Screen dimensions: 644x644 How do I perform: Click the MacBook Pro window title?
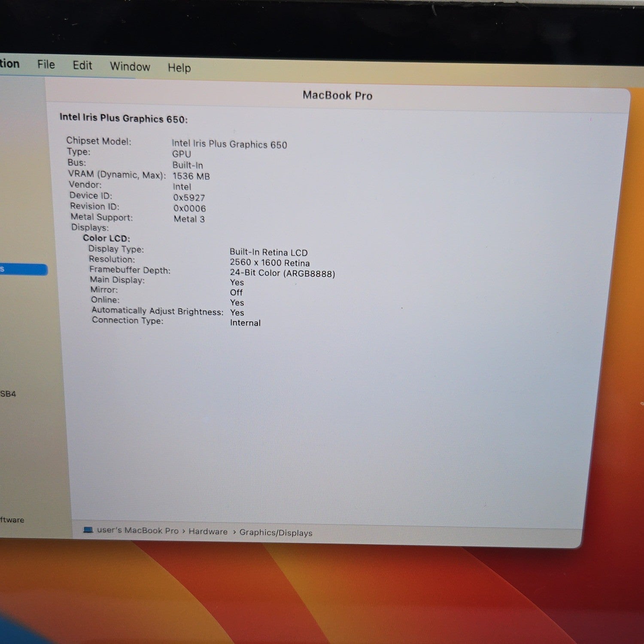337,95
